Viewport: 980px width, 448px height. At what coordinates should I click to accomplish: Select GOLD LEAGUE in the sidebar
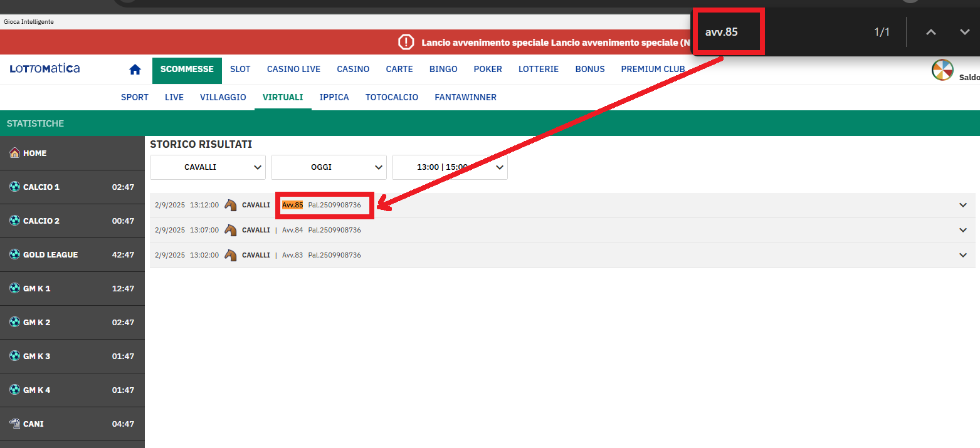tap(72, 254)
